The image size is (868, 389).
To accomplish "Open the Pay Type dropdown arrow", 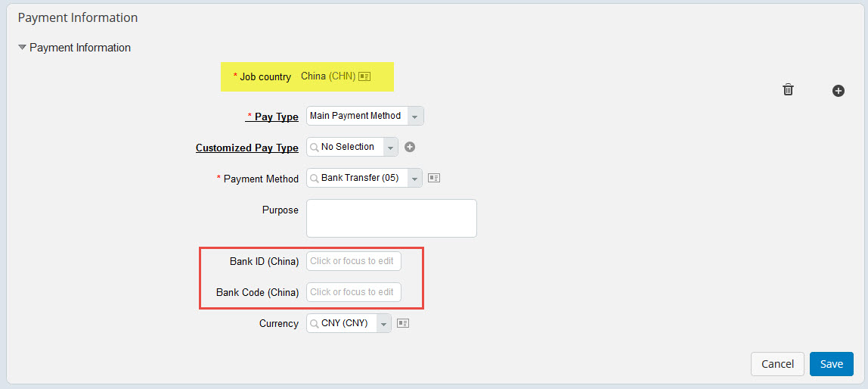I will tap(416, 117).
